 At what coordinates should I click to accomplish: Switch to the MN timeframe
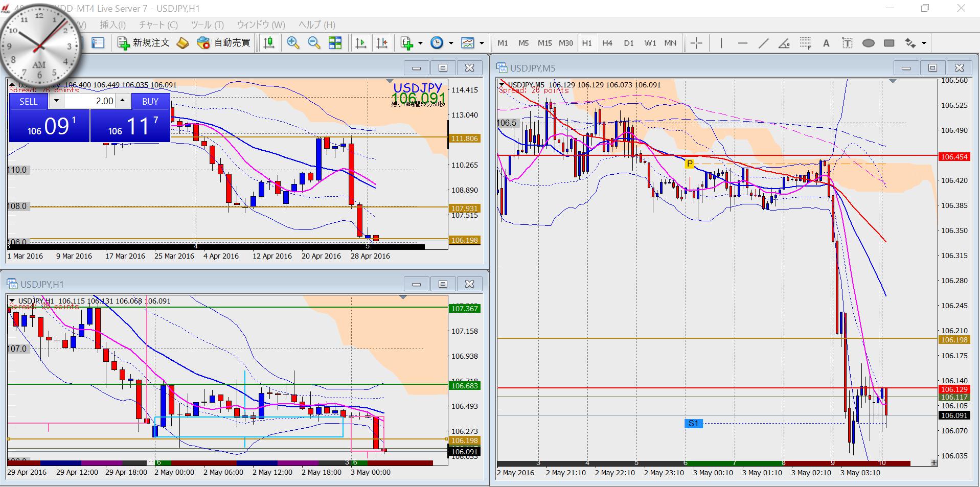tap(670, 43)
